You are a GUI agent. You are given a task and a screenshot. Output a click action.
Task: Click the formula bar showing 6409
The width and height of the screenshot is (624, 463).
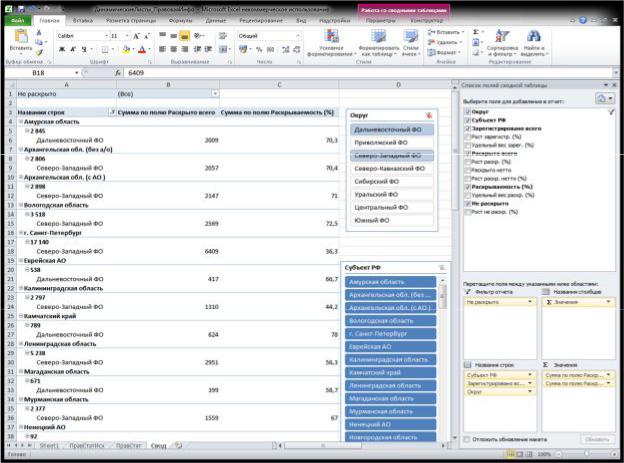tap(369, 73)
